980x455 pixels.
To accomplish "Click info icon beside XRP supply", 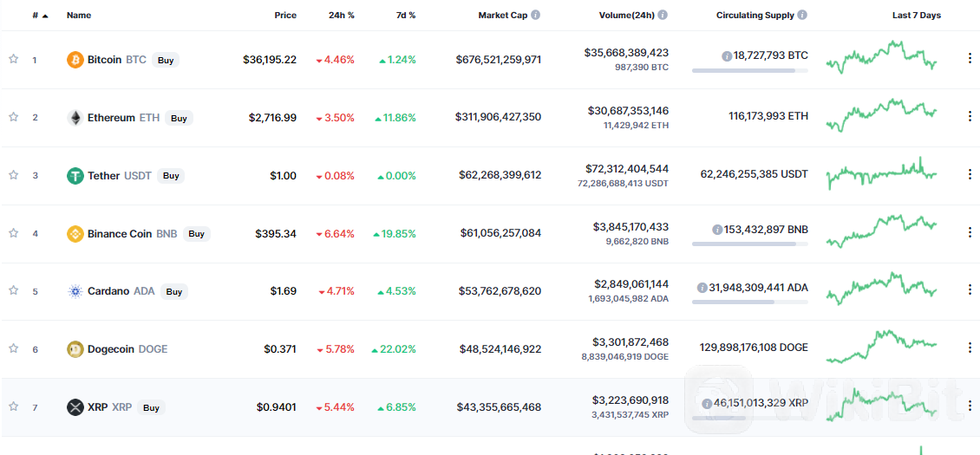I will [706, 404].
